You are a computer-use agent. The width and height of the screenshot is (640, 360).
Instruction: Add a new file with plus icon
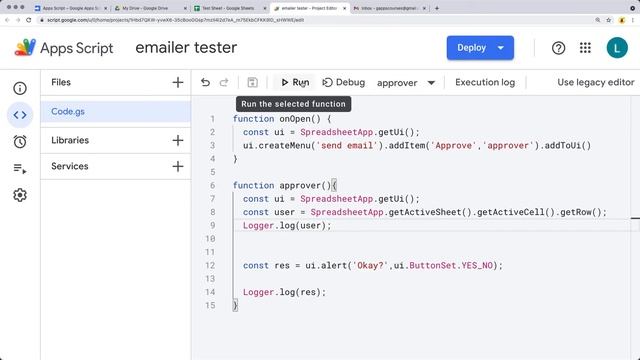pyautogui.click(x=178, y=82)
